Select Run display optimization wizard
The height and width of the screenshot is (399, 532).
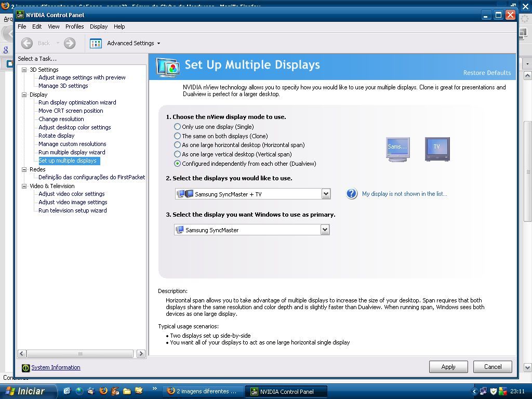click(x=77, y=102)
